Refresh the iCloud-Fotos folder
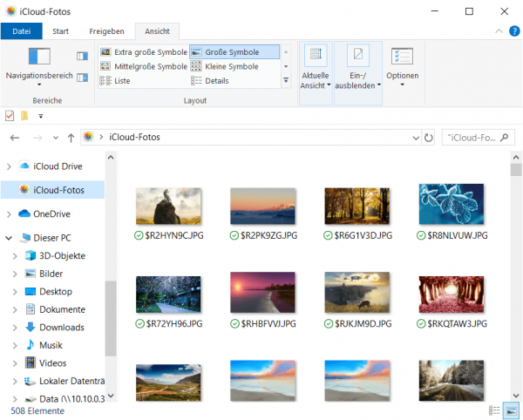Image resolution: width=523 pixels, height=420 pixels. (x=429, y=138)
